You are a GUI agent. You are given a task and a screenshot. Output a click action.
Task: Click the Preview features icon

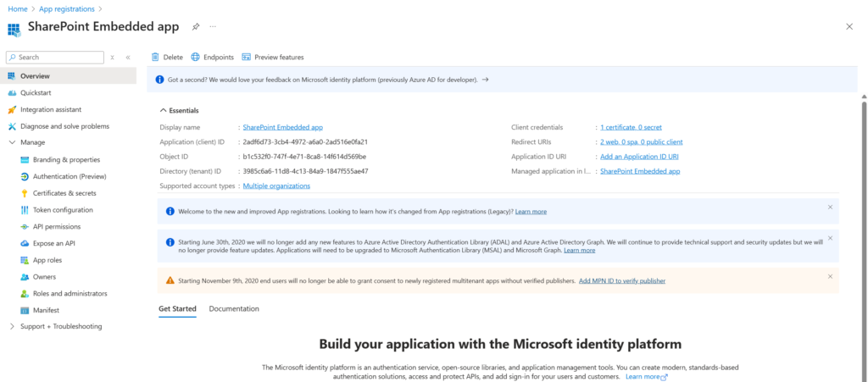(247, 57)
